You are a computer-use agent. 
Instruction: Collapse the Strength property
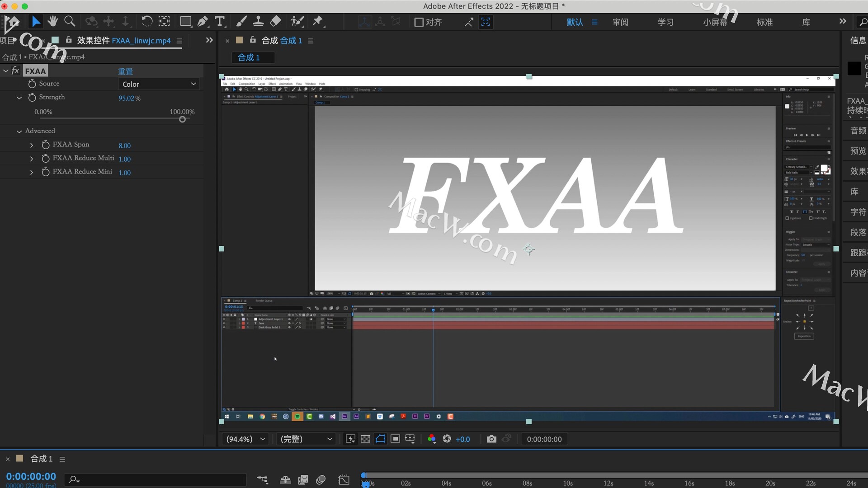(x=19, y=98)
